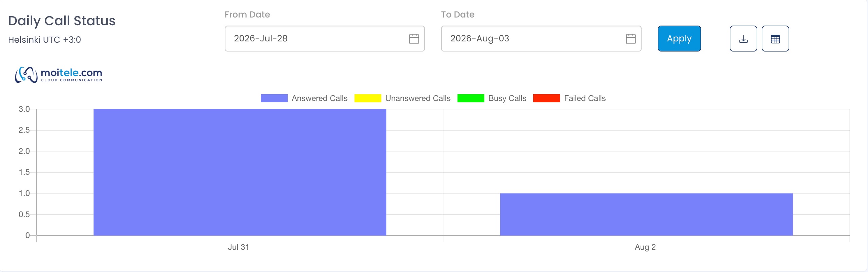Click the Jul 31 axis label
This screenshot has width=868, height=272.
coord(238,247)
